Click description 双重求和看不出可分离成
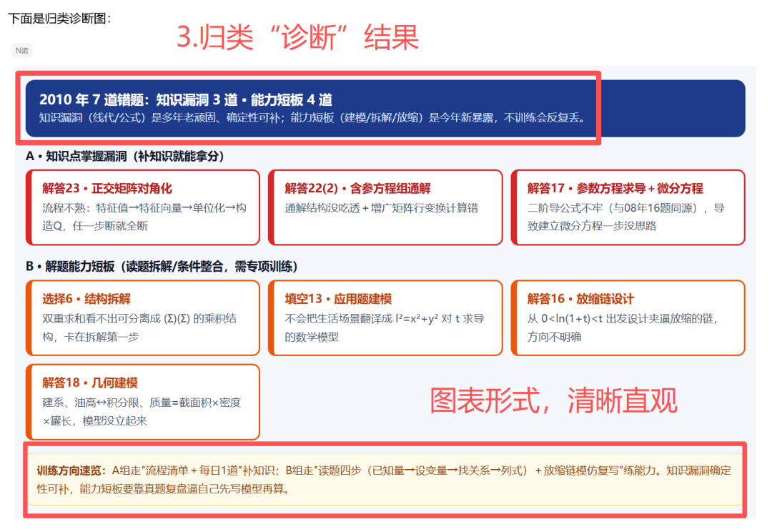Viewport: 772px width, 532px height. (x=139, y=327)
